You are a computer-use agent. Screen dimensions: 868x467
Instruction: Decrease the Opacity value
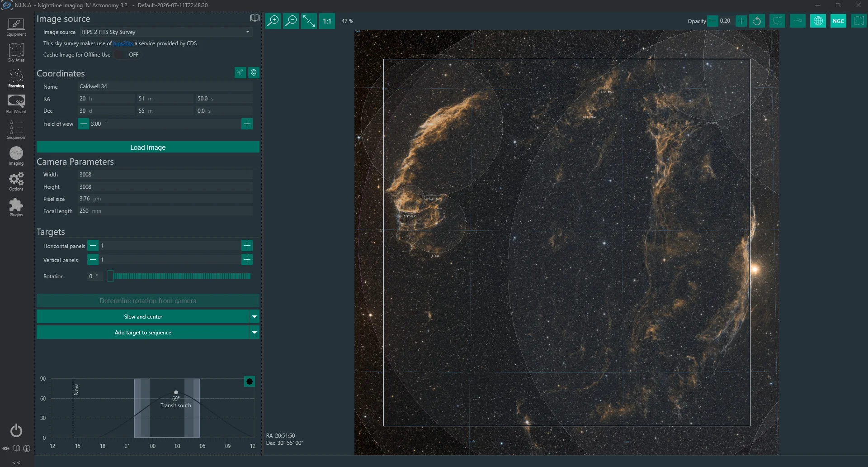click(712, 21)
